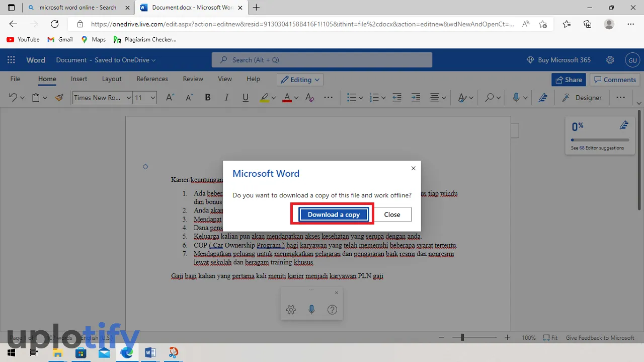This screenshot has height=362, width=644.
Task: Expand paste options dropdown arrow
Action: click(45, 98)
